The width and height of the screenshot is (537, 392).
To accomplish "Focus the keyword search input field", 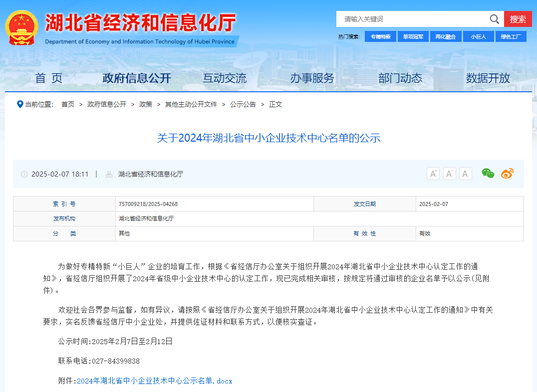I will click(x=412, y=19).
